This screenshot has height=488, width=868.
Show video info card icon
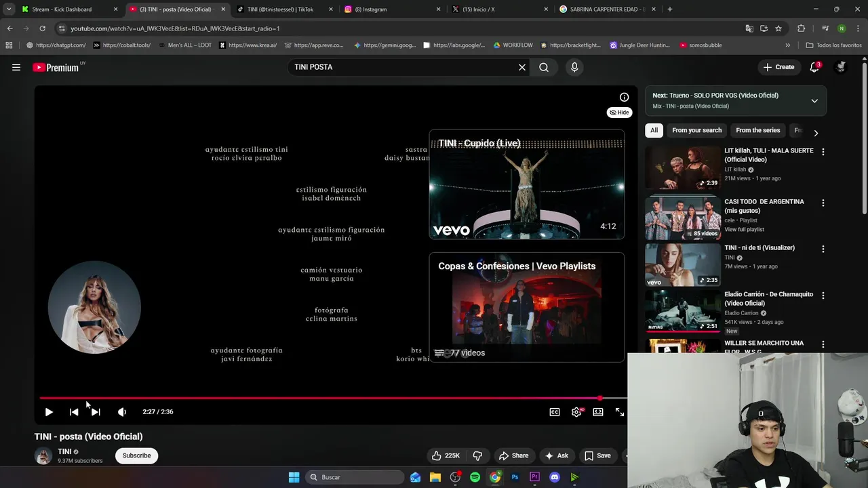click(624, 97)
